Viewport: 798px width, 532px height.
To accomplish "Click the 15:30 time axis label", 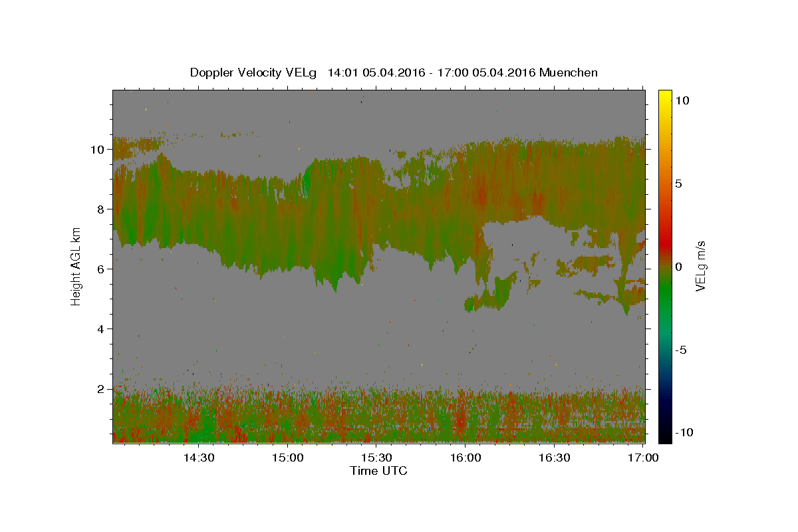I will tap(376, 458).
